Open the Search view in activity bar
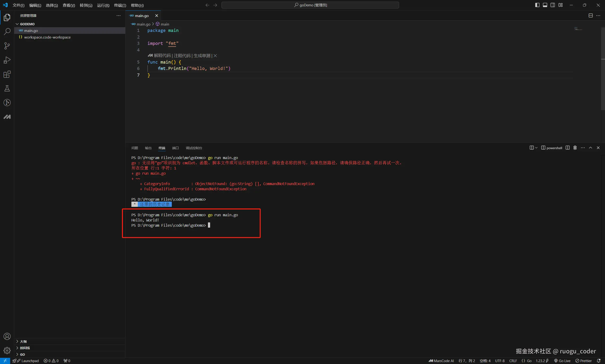This screenshot has width=605, height=364. tap(7, 32)
